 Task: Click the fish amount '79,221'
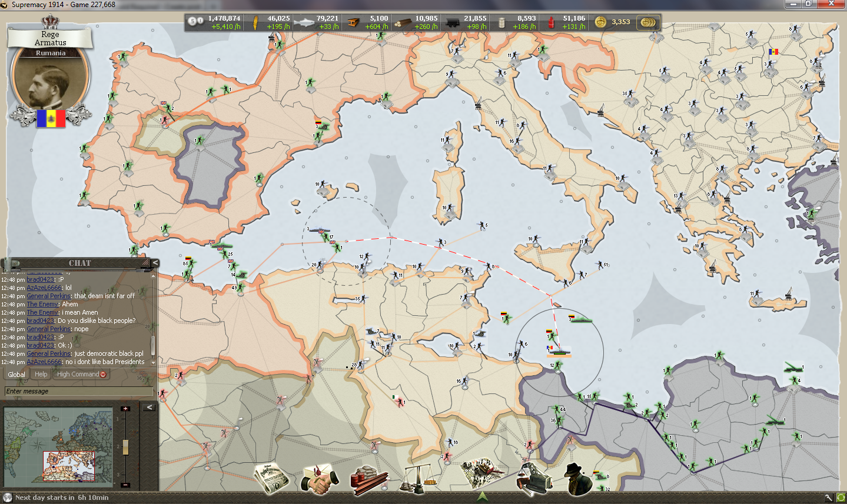[327, 19]
